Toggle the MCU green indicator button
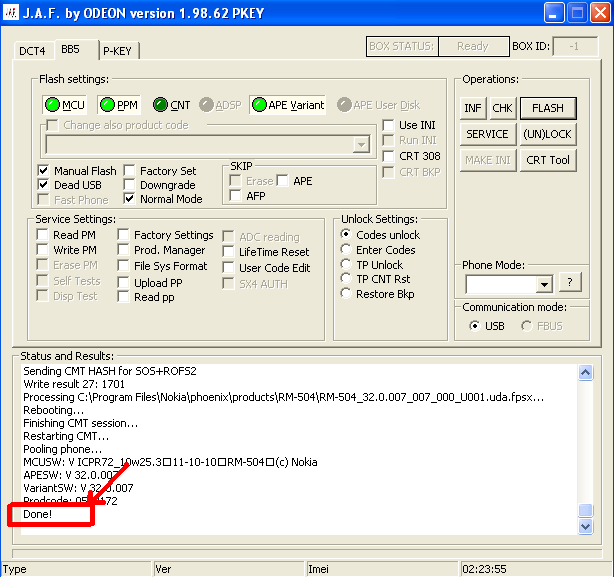The height and width of the screenshot is (577, 614). pyautogui.click(x=65, y=105)
